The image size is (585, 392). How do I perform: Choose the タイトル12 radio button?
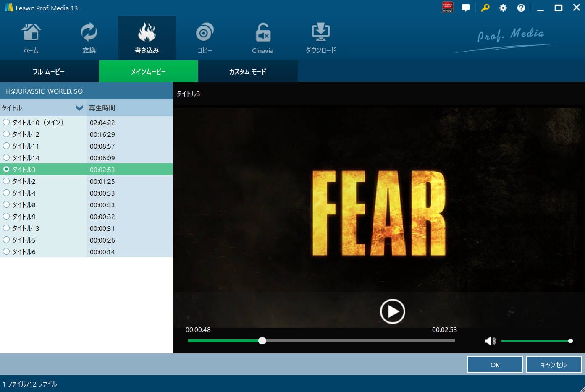pyautogui.click(x=6, y=134)
